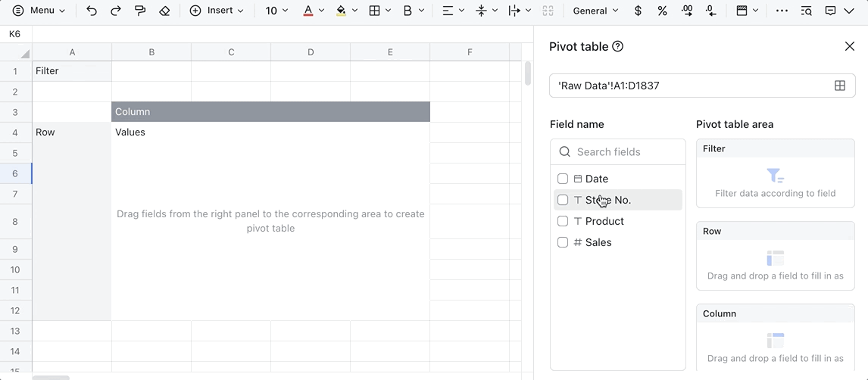The height and width of the screenshot is (380, 868).
Task: Click the Redo arrow icon
Action: (116, 11)
